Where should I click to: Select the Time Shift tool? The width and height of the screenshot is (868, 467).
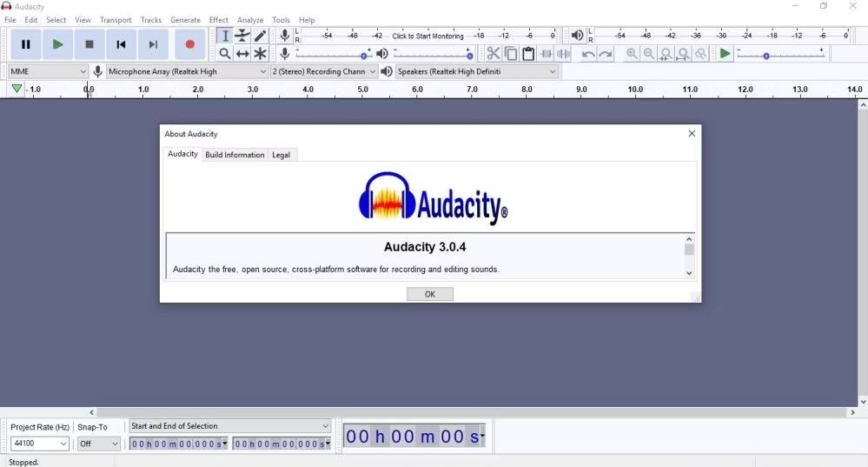pyautogui.click(x=242, y=54)
